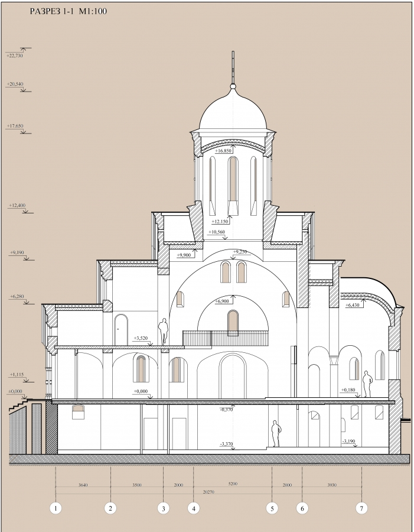414x532 pixels.
Task: Select the +22,730 elevation mark
Action: click(x=15, y=55)
